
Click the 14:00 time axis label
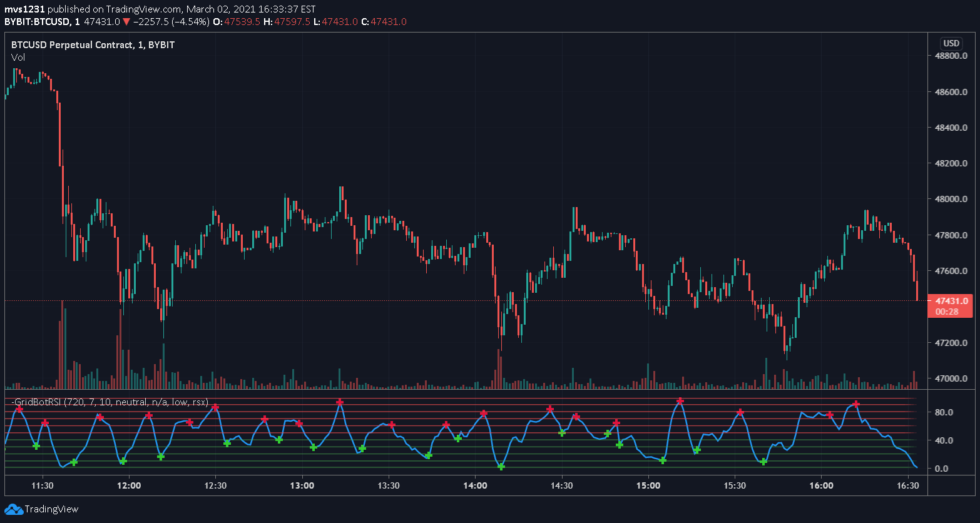click(475, 485)
